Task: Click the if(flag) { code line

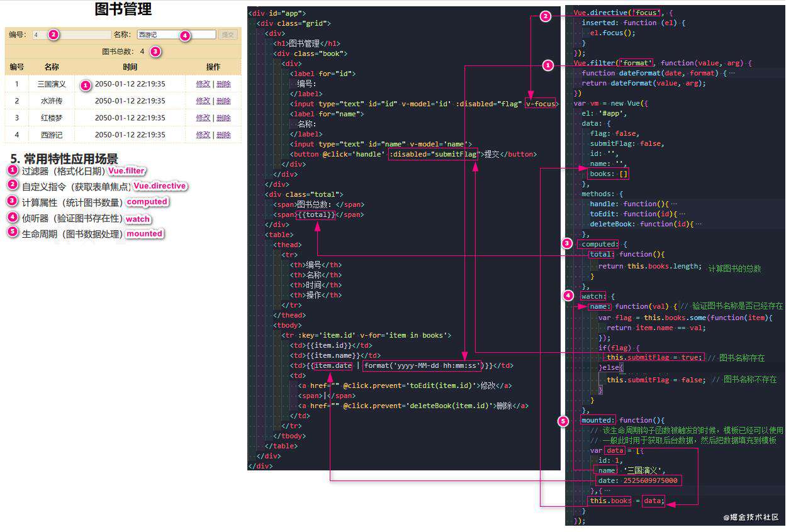Action: pos(619,347)
